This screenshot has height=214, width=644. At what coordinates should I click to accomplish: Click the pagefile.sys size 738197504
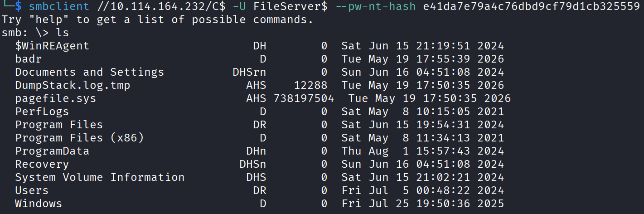pos(304,98)
